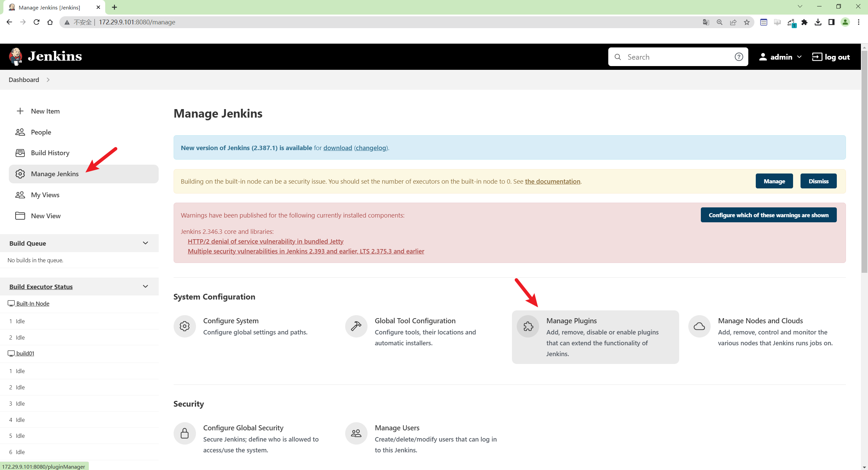Click the People icon in sidebar
868x470 pixels.
pos(20,132)
